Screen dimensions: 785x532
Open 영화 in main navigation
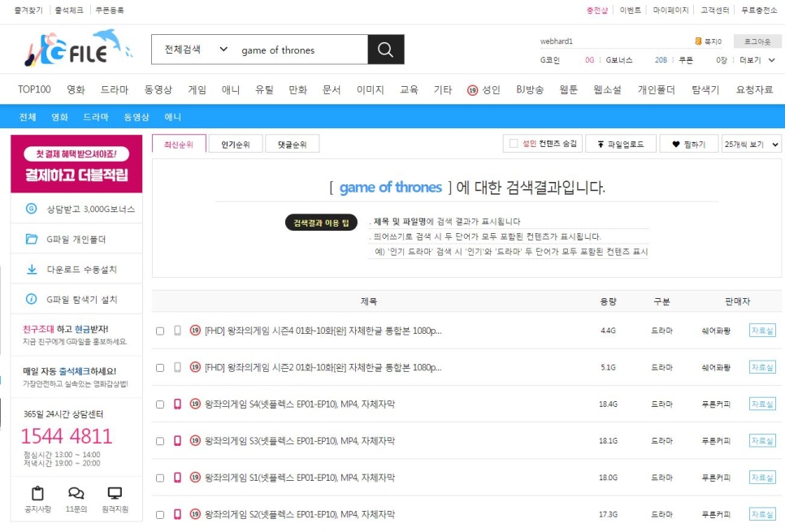(76, 89)
